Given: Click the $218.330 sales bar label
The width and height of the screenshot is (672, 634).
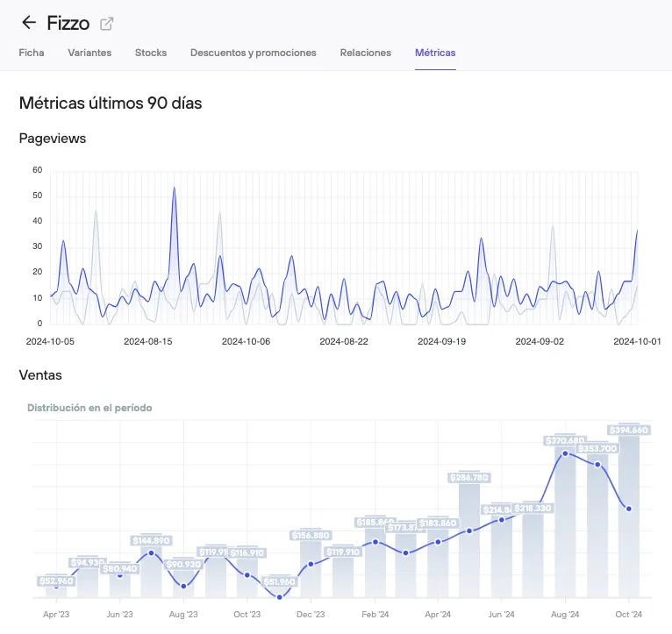Looking at the screenshot, I should click(x=533, y=508).
